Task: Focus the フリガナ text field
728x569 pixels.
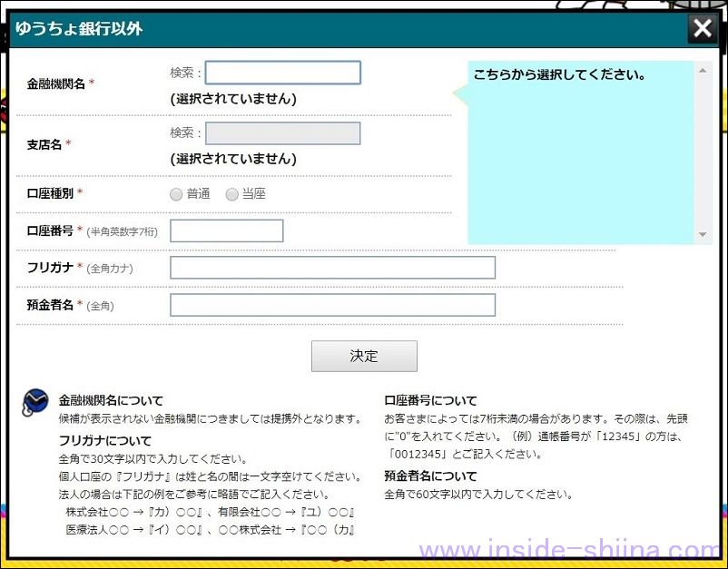Action: [332, 268]
